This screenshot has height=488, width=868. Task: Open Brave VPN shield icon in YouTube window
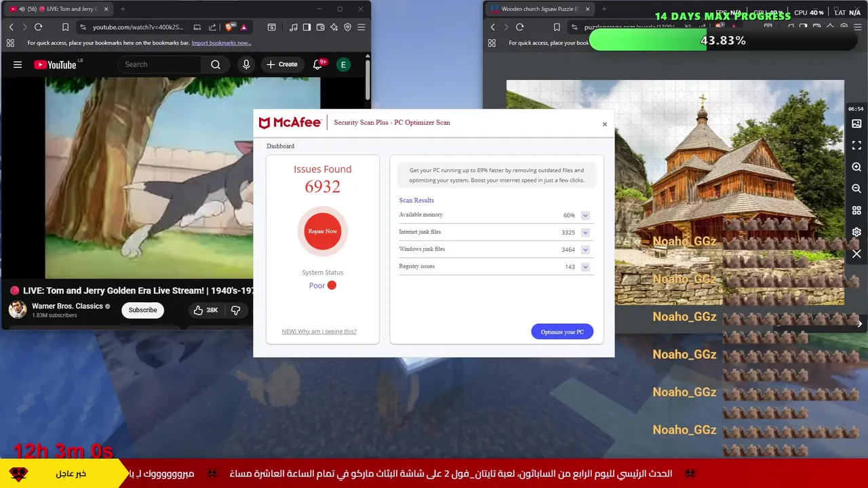(347, 27)
